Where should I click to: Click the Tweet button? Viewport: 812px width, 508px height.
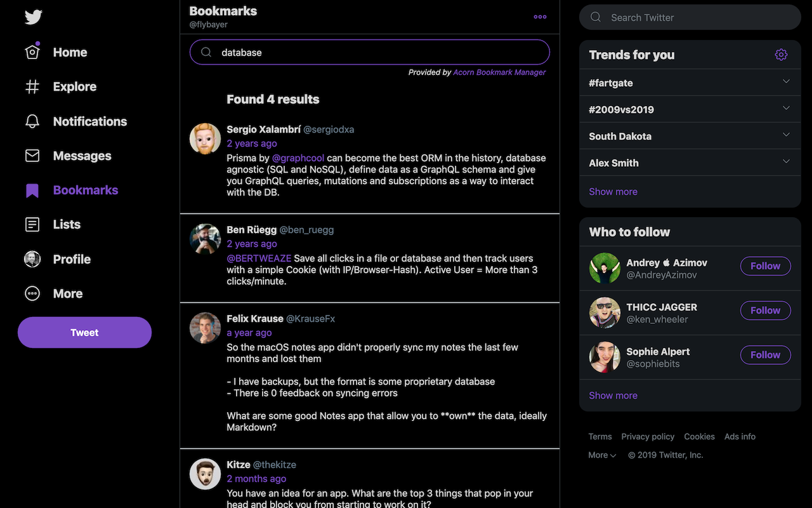coord(84,332)
